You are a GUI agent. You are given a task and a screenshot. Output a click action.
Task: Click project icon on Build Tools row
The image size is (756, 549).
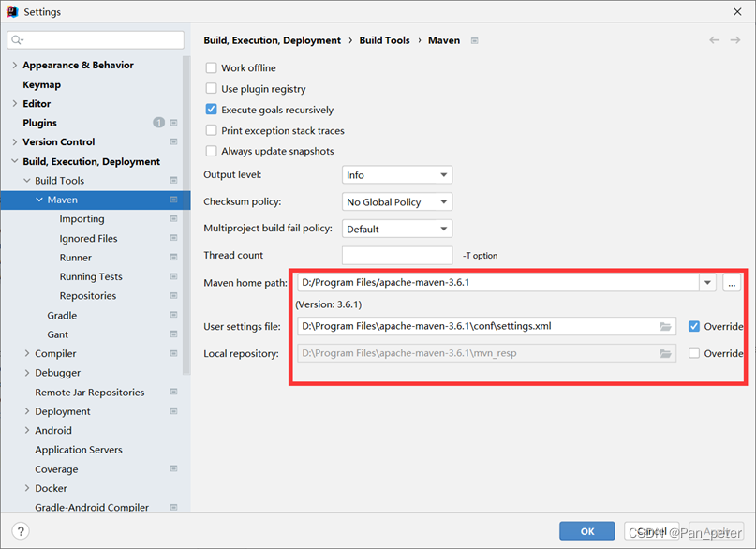pos(173,180)
